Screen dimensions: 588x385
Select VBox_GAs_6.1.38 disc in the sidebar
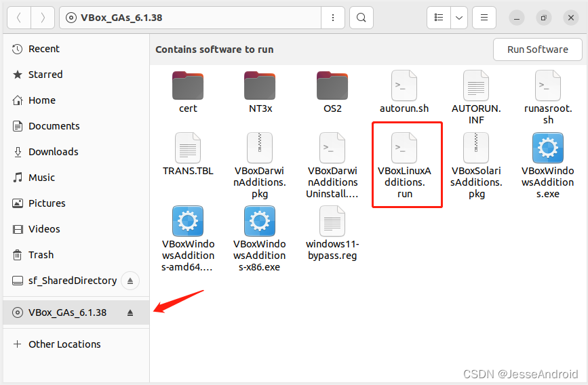coord(76,312)
